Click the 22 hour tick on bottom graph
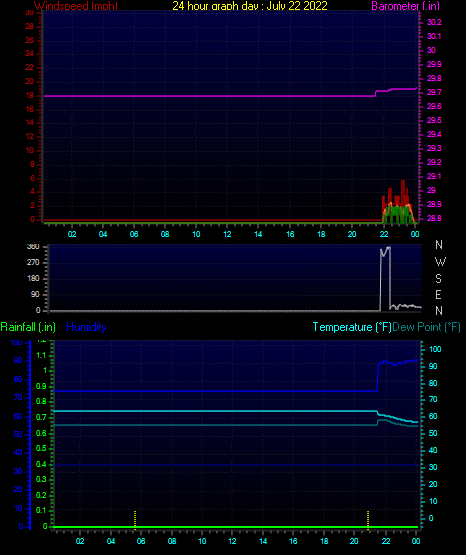Screen dimensions: 466x555 [x=386, y=541]
